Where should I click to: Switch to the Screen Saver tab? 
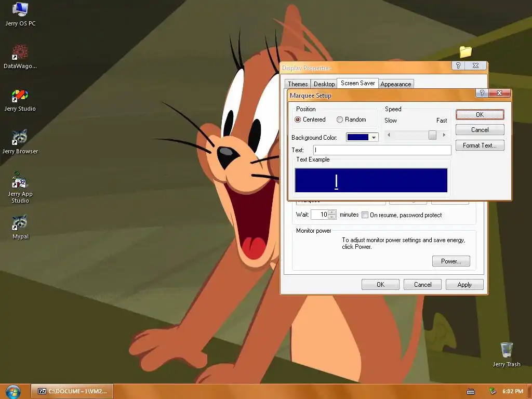click(357, 83)
